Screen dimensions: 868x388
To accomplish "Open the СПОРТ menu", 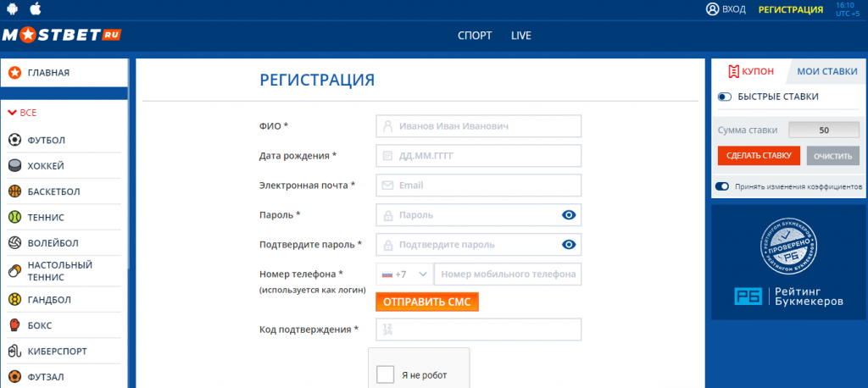I will [x=475, y=36].
